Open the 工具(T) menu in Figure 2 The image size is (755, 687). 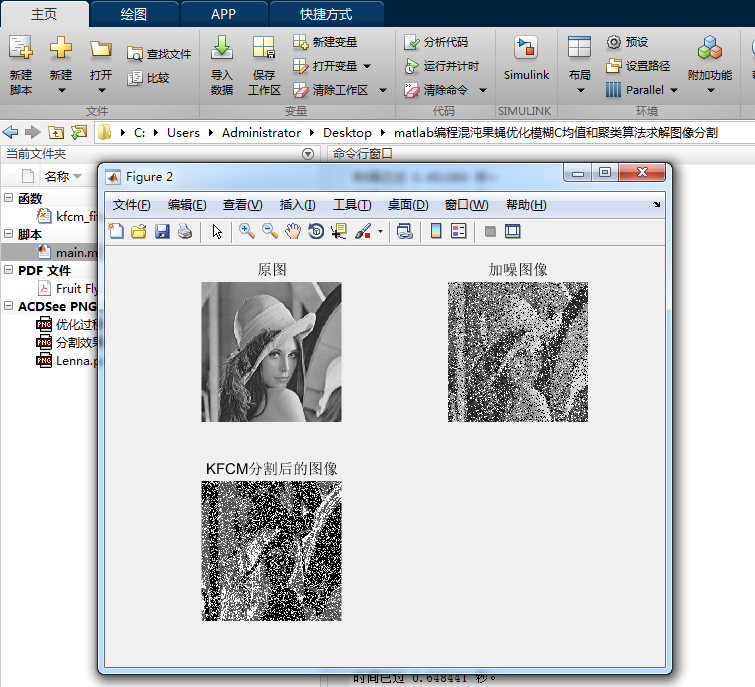(x=352, y=205)
